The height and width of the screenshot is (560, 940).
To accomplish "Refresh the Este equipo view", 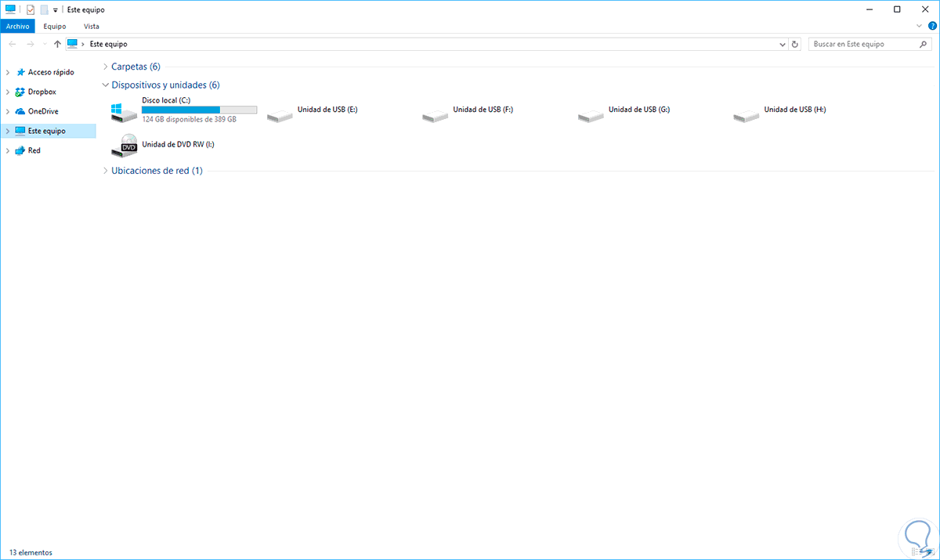I will point(795,45).
